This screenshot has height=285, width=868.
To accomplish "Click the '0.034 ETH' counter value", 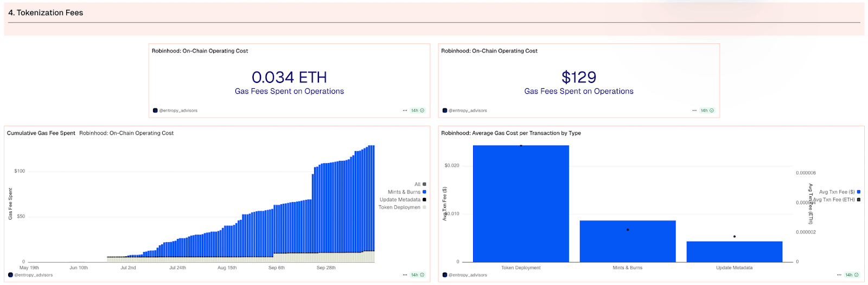I will pyautogui.click(x=289, y=77).
